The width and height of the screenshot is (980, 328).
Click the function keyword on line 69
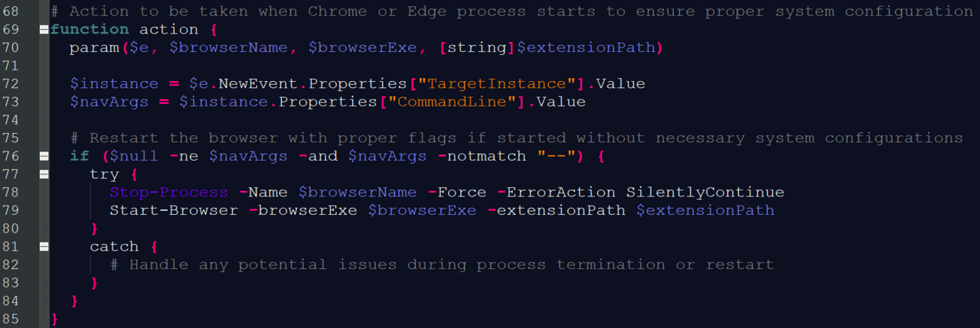pyautogui.click(x=90, y=30)
